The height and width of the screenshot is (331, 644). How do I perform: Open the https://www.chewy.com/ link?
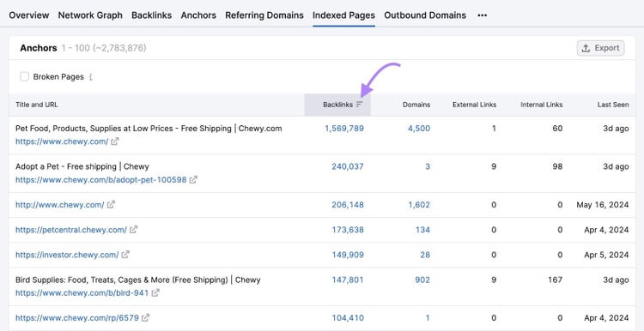click(x=62, y=141)
